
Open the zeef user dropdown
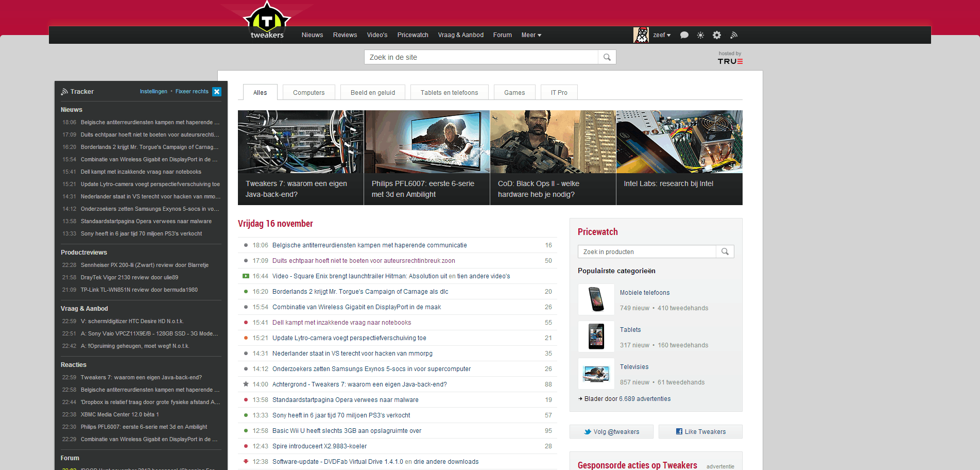[x=662, y=35]
